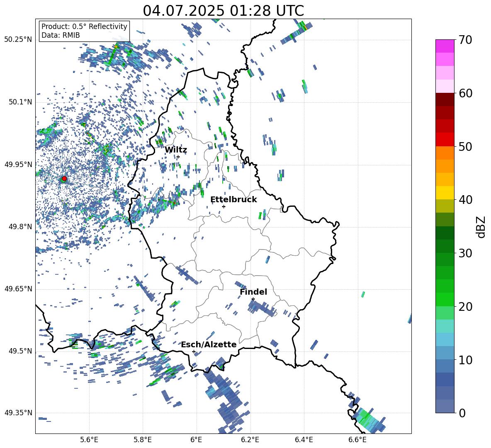Click the 0 colorbar tick label
This screenshot has height=448, width=491.
pyautogui.click(x=462, y=413)
